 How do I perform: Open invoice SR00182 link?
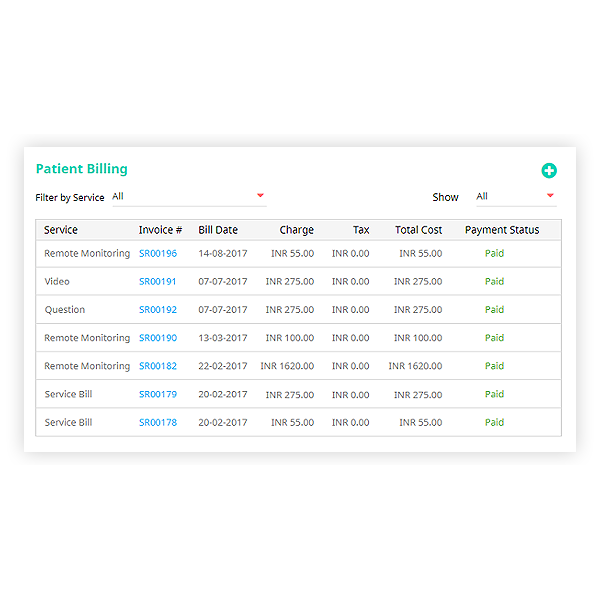point(158,366)
